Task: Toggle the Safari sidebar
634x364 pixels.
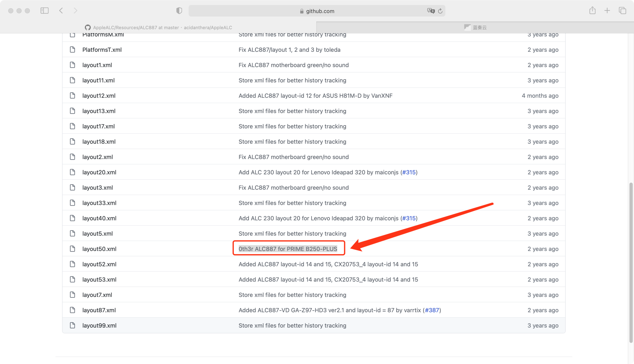Action: pyautogui.click(x=45, y=10)
